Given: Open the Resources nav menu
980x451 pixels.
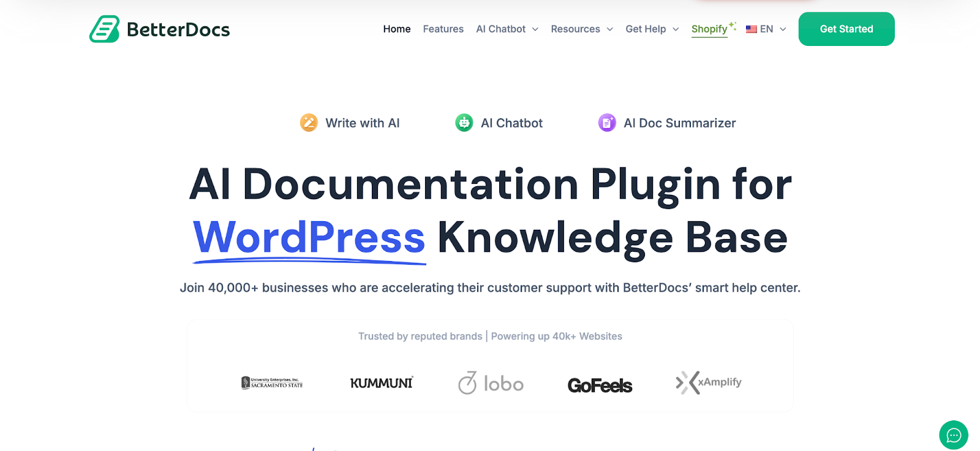Looking at the screenshot, I should coord(576,29).
